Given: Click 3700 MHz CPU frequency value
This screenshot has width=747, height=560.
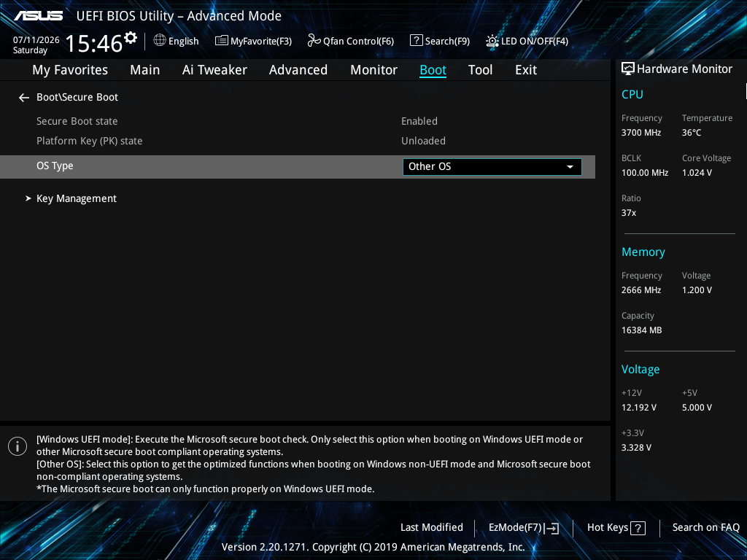Looking at the screenshot, I should [x=641, y=133].
